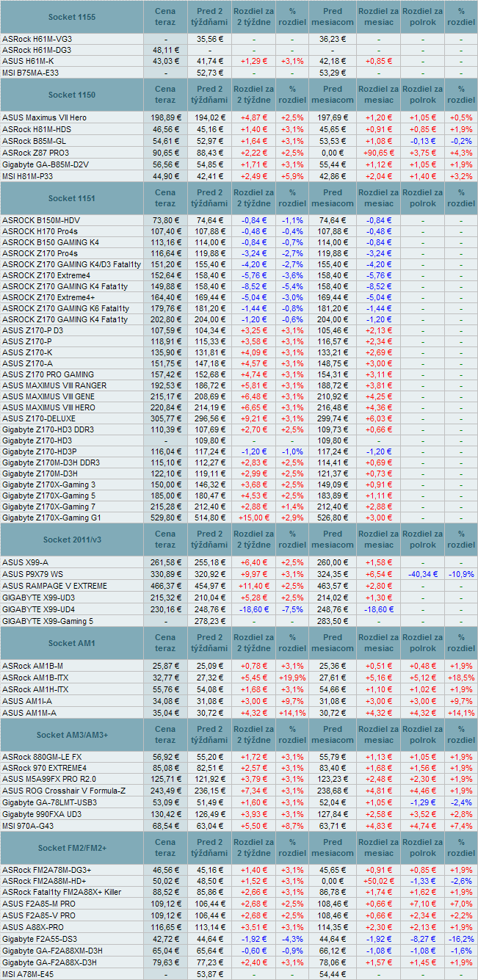Click MSI 970A-G43 product name
The image size is (478, 980).
point(29,827)
